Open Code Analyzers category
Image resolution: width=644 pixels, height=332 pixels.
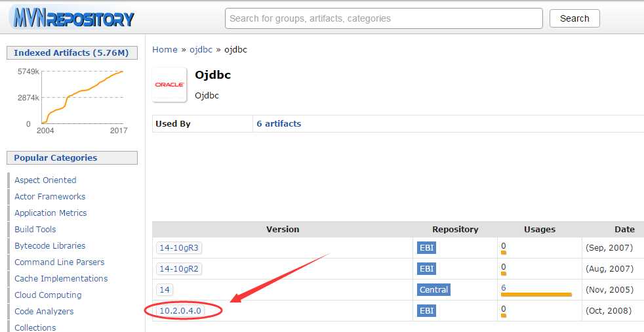[44, 312]
